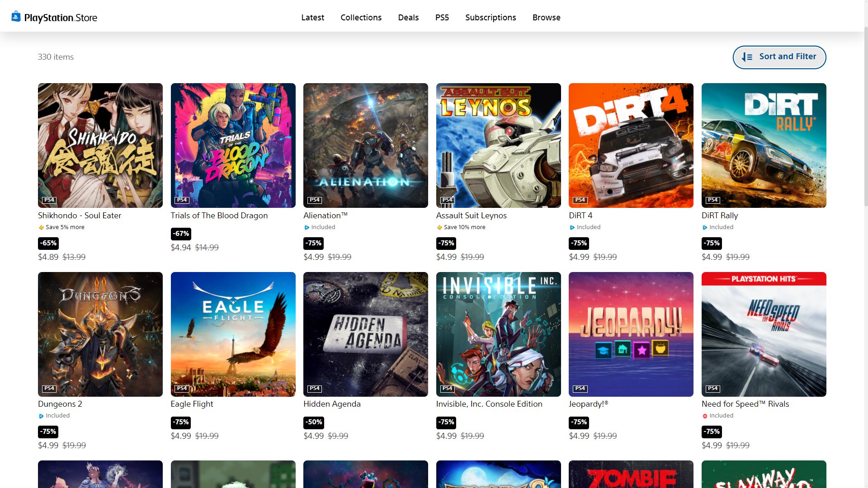The image size is (868, 488).
Task: Click the page vertical scrollbar
Action: tap(865, 117)
